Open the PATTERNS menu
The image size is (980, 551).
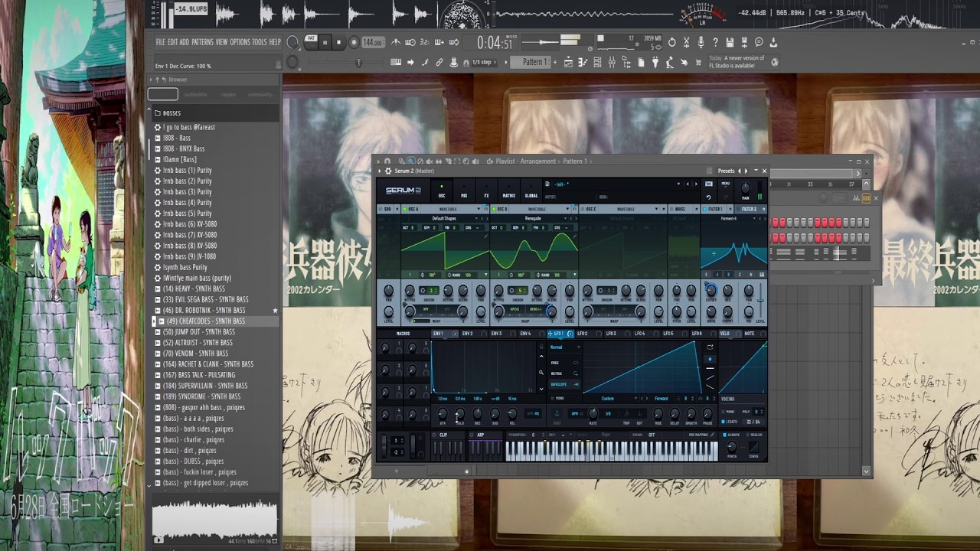[202, 42]
